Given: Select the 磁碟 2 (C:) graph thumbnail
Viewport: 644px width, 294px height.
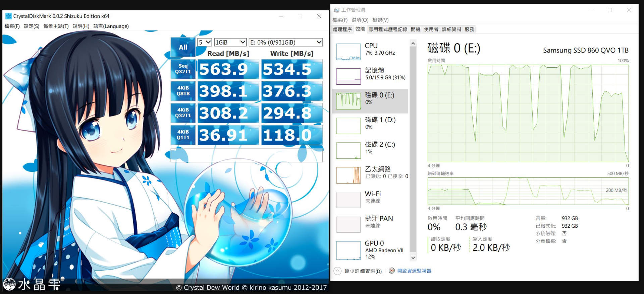Looking at the screenshot, I should click(x=348, y=150).
